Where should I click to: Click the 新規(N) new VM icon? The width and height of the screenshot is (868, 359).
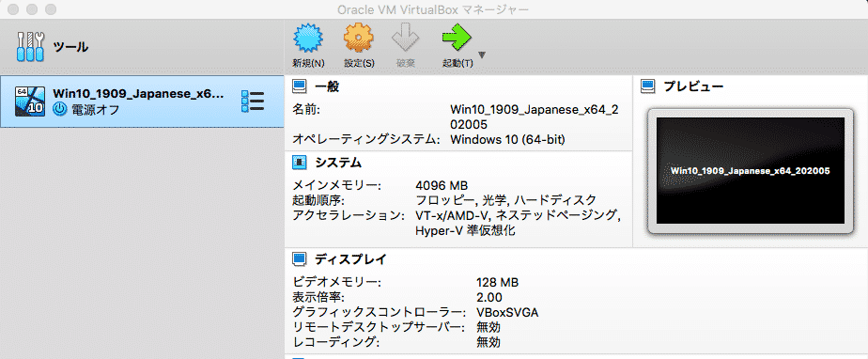(308, 39)
